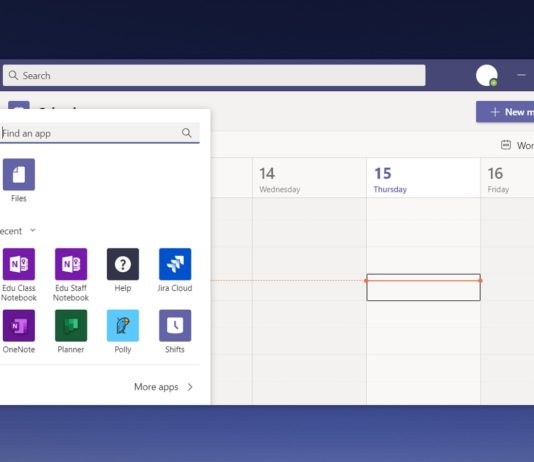Open the profile avatar menu
534x462 pixels.
[487, 75]
